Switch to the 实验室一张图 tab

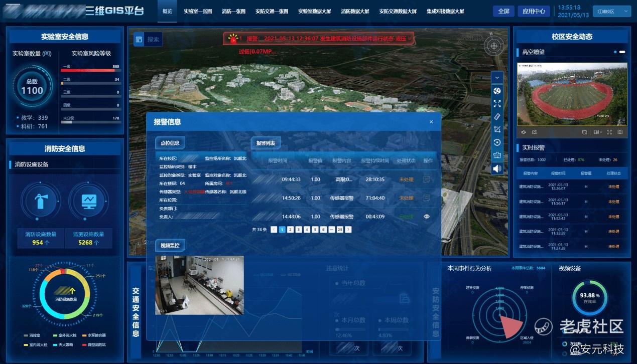pyautogui.click(x=198, y=11)
